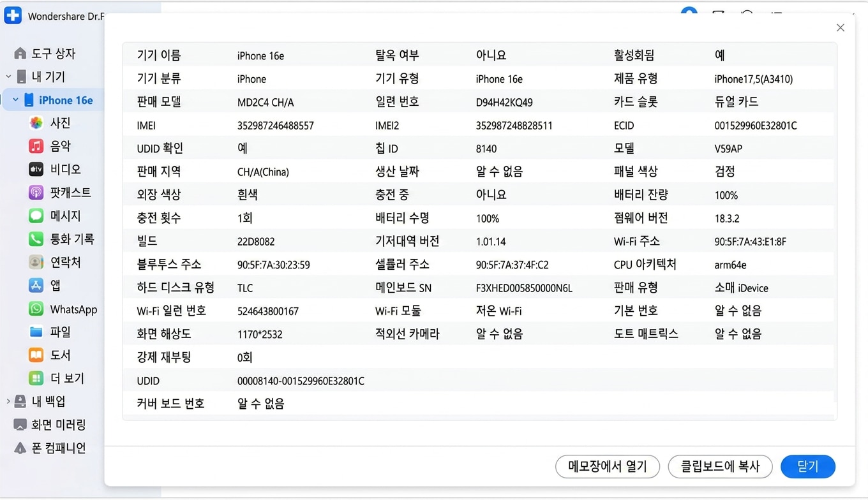868x500 pixels.
Task: Click the chip ID value 8140
Action: point(486,149)
